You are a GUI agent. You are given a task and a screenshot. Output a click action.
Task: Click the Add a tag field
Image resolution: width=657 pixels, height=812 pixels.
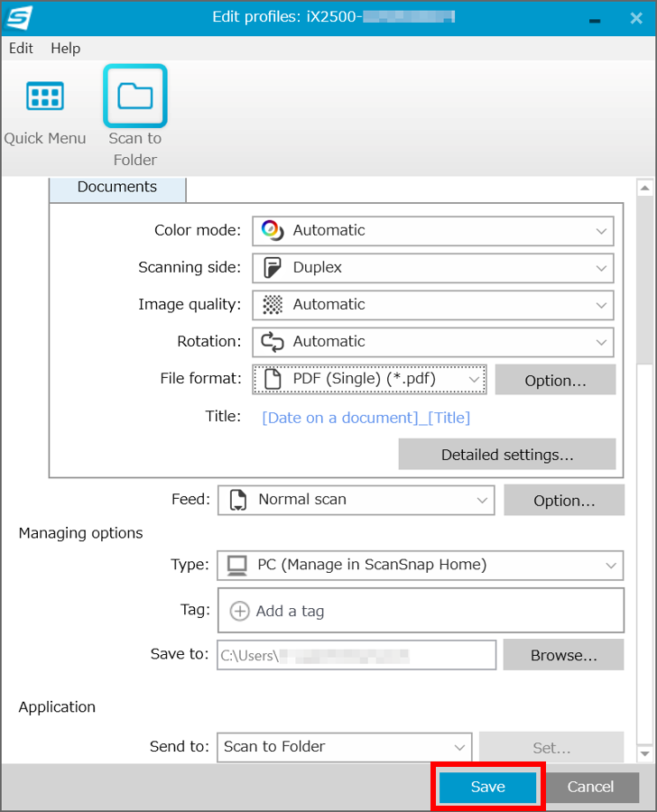[x=421, y=611]
